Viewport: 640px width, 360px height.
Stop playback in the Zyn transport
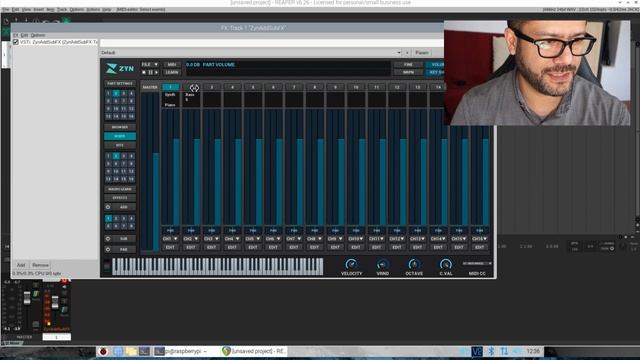coord(144,72)
